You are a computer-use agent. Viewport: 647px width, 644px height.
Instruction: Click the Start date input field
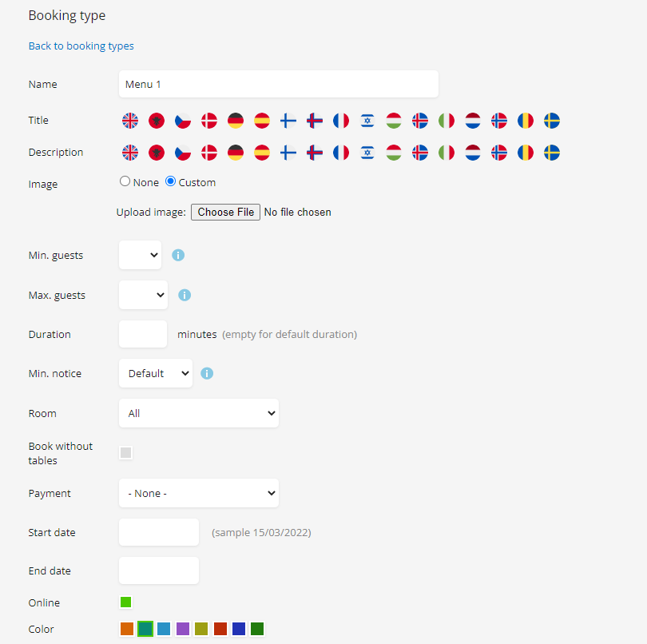(x=159, y=532)
